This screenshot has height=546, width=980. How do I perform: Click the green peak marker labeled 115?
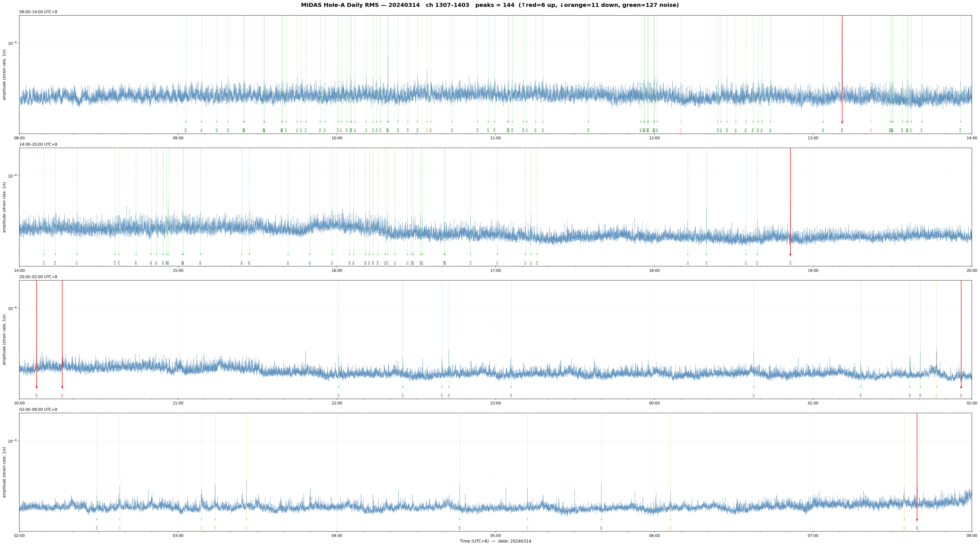point(688,254)
